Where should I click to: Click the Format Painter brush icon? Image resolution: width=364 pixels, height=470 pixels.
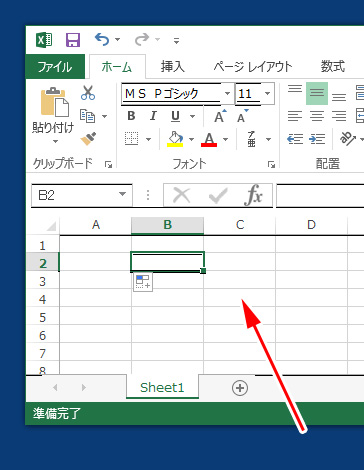(88, 139)
